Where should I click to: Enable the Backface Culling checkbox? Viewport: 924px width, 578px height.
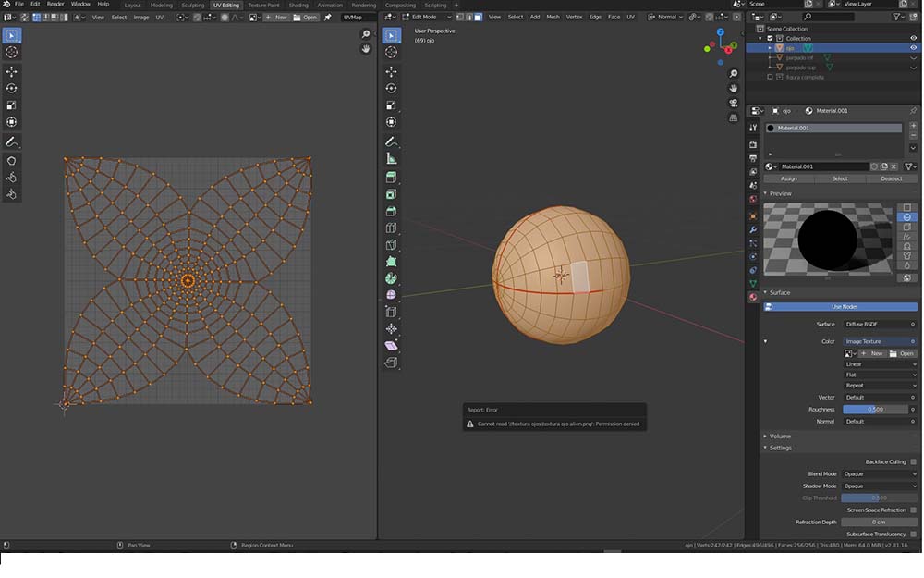913,461
